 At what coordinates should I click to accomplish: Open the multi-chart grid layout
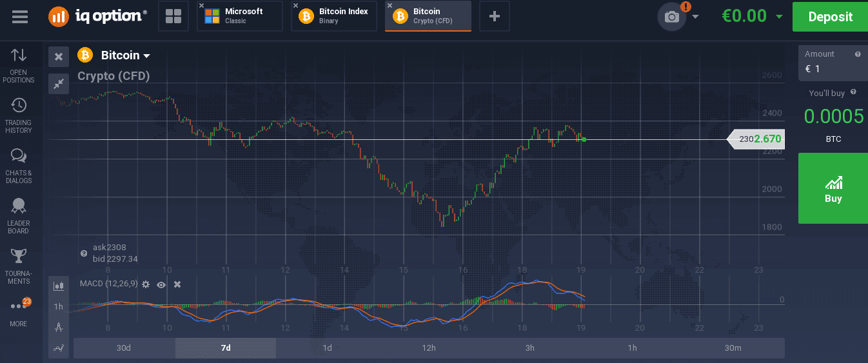click(x=173, y=17)
